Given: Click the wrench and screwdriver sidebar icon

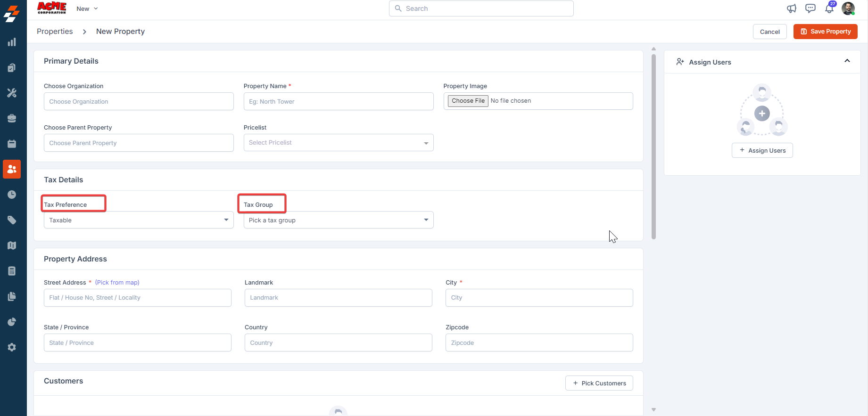Looking at the screenshot, I should tap(12, 93).
